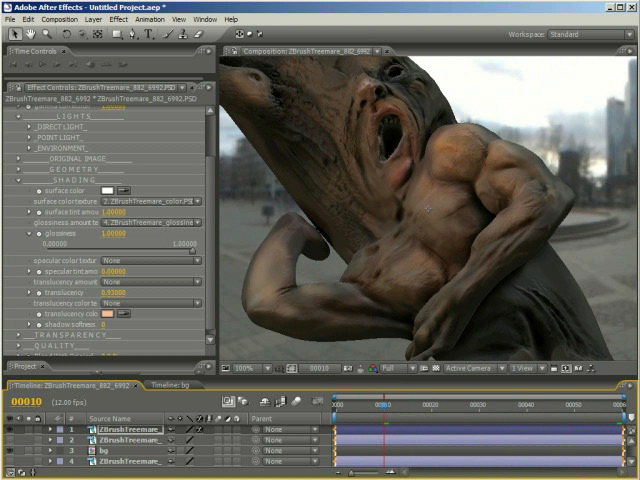This screenshot has height=480, width=640.
Task: Click the translucency color peach swatch
Action: (107, 314)
